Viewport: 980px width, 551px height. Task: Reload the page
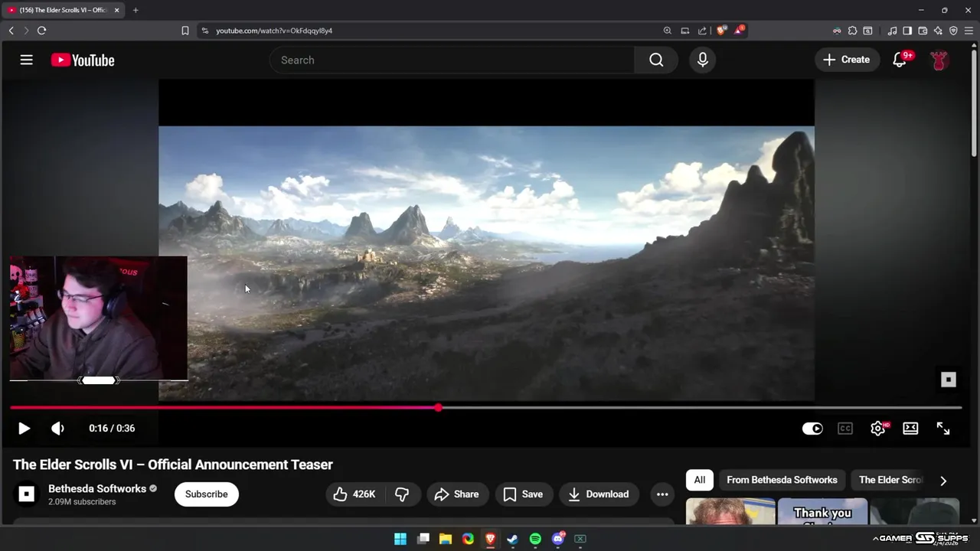coord(41,31)
